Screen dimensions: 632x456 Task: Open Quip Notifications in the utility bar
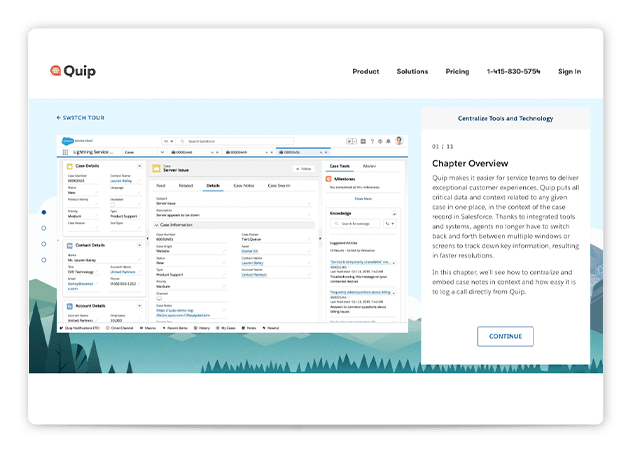pos(79,328)
